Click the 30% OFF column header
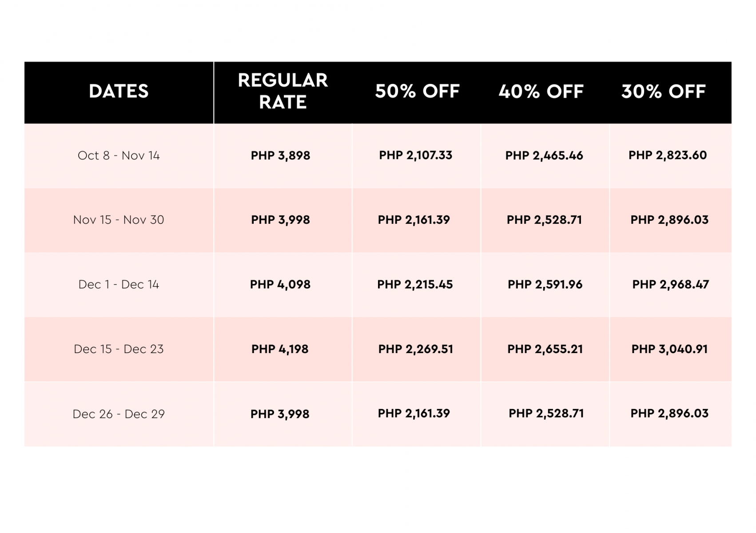Screen dimensions: 756x533 pos(663,91)
